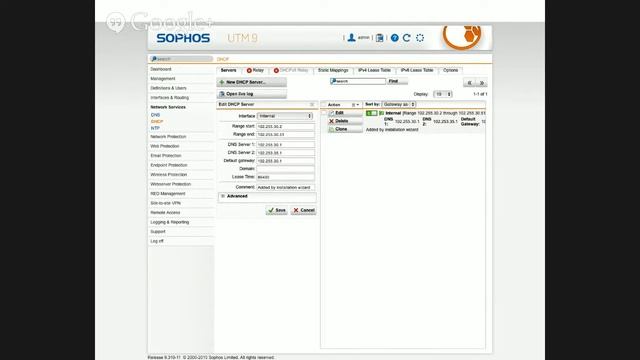Switch to the Servers tab
The image size is (640, 360).
229,70
